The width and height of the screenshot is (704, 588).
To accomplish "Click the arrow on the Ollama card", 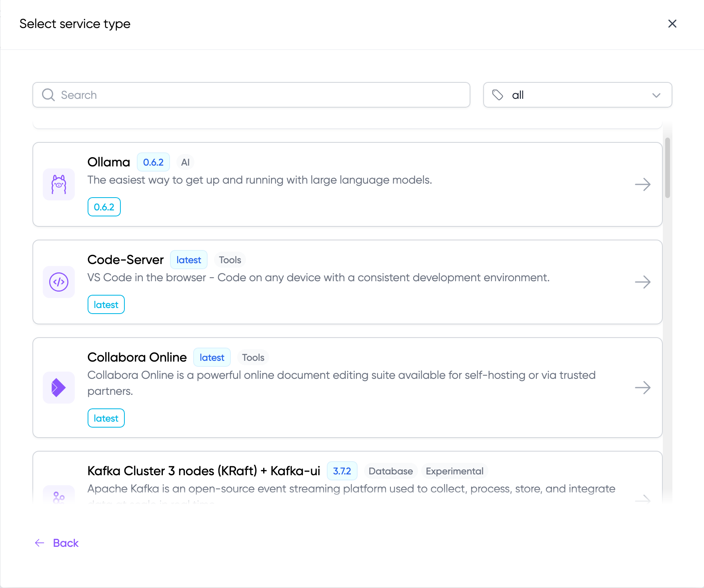I will pyautogui.click(x=642, y=184).
